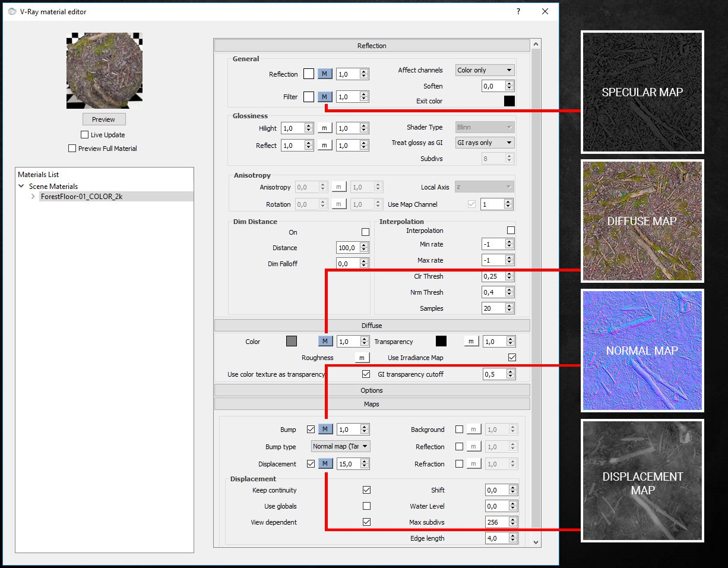Click the Shift stepper arrows
The image size is (728, 568).
[x=514, y=490]
